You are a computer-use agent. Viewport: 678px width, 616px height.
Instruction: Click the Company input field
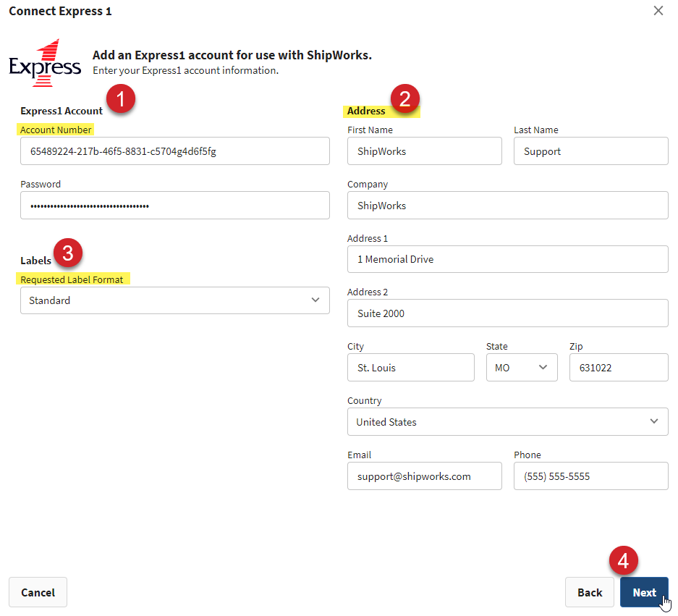[x=508, y=206]
